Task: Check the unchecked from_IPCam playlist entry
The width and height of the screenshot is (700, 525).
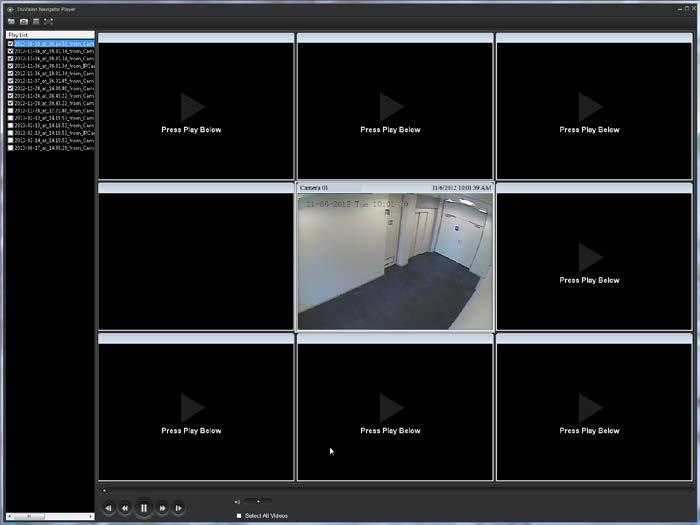Action: pyautogui.click(x=11, y=133)
